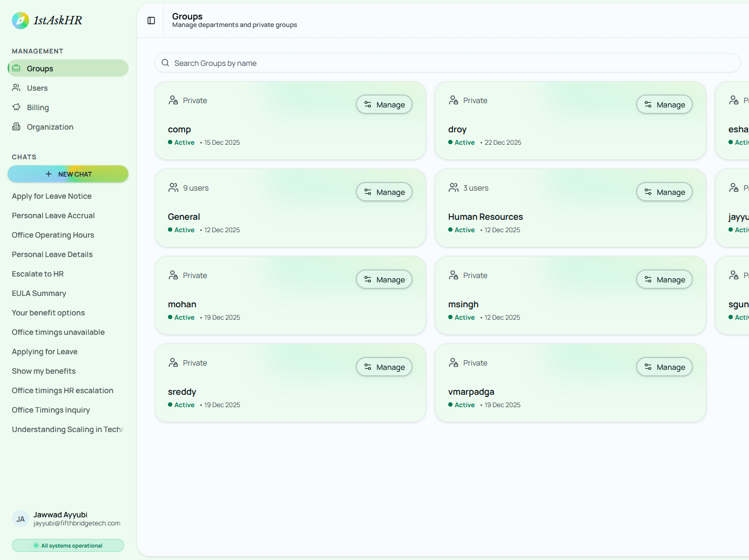
Task: Click the Groups briefcase icon in sidebar
Action: (17, 69)
